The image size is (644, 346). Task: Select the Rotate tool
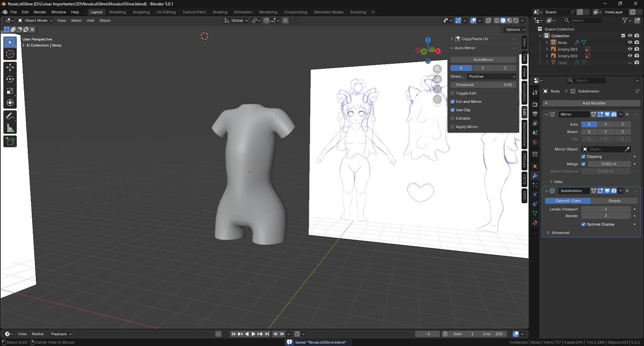10,79
